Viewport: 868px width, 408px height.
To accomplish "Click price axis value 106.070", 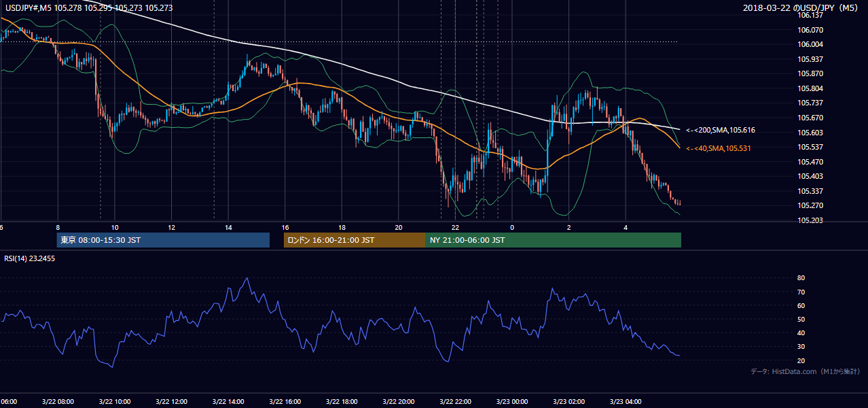I will [810, 30].
